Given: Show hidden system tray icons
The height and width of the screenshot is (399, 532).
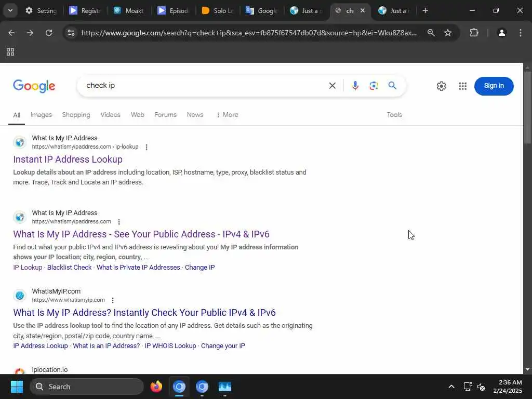Looking at the screenshot, I should point(451,387).
